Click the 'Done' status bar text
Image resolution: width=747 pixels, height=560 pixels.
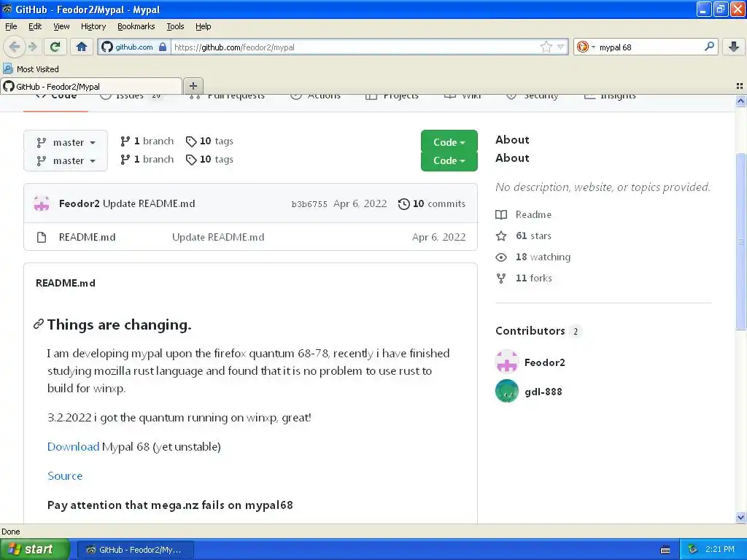pos(11,532)
